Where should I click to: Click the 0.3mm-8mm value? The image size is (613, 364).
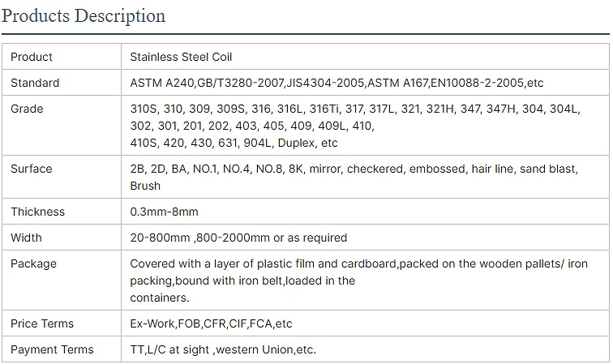pyautogui.click(x=164, y=212)
